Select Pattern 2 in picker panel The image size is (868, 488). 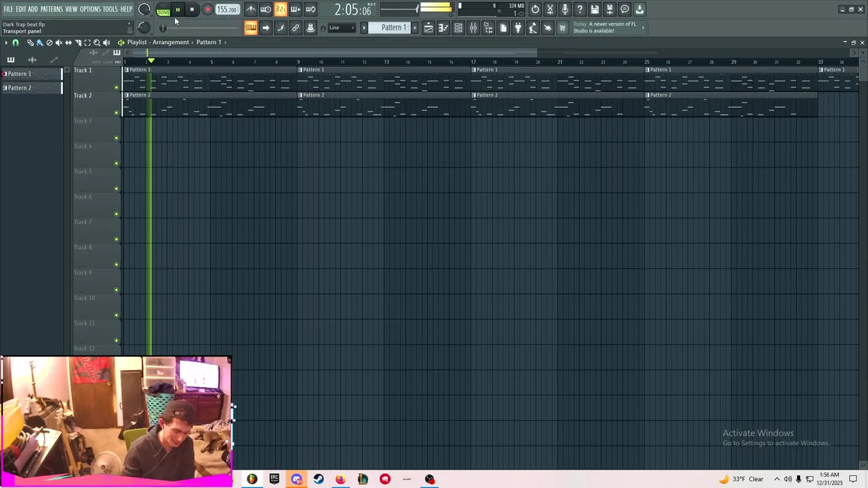(x=31, y=88)
